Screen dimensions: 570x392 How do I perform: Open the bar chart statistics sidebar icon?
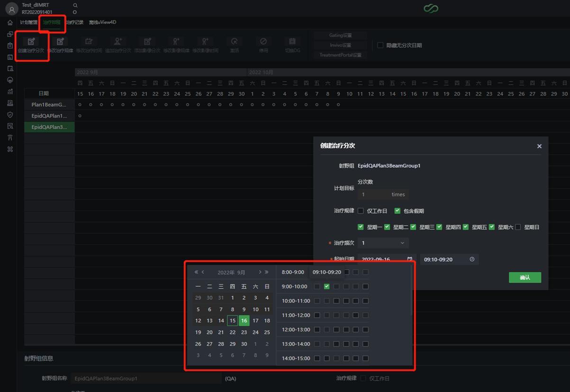10,91
